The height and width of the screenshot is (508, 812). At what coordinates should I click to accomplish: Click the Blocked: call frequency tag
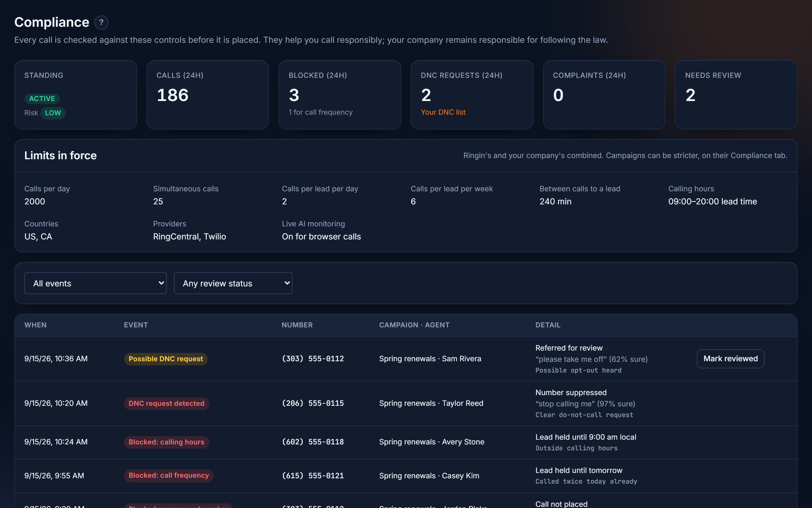pyautogui.click(x=169, y=475)
